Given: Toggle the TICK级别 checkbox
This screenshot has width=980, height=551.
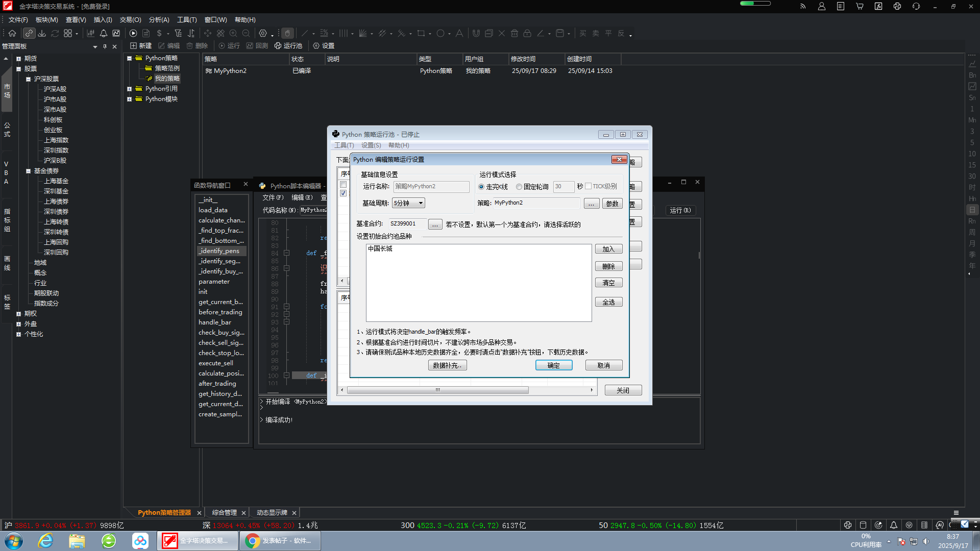Looking at the screenshot, I should click(x=589, y=186).
